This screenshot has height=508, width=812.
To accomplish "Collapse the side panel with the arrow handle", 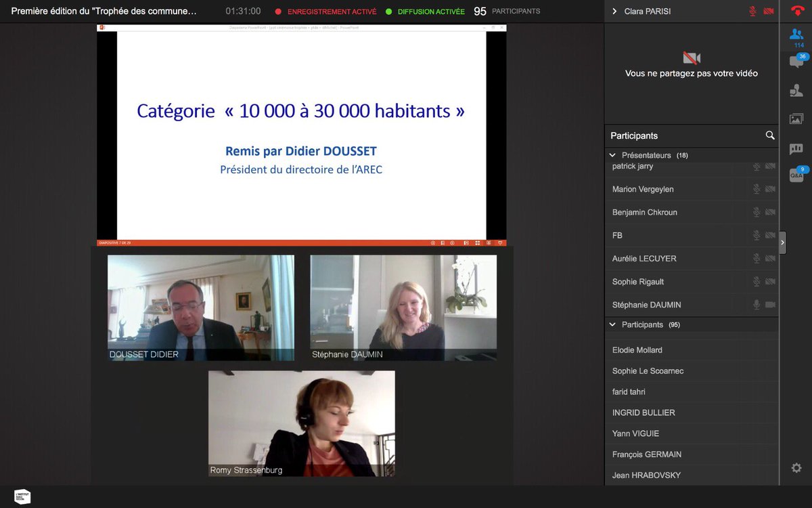I will point(783,242).
